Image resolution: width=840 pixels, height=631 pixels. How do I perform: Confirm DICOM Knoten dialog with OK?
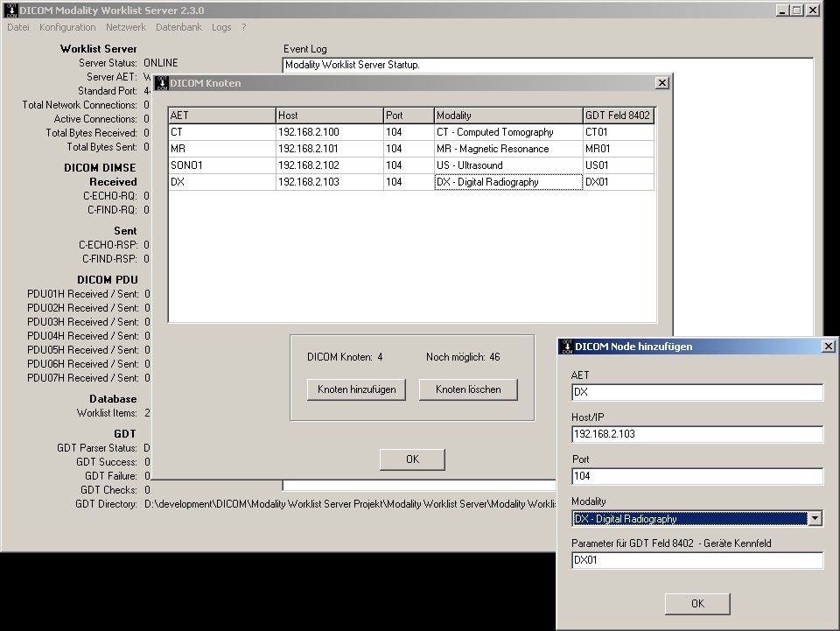(x=412, y=459)
